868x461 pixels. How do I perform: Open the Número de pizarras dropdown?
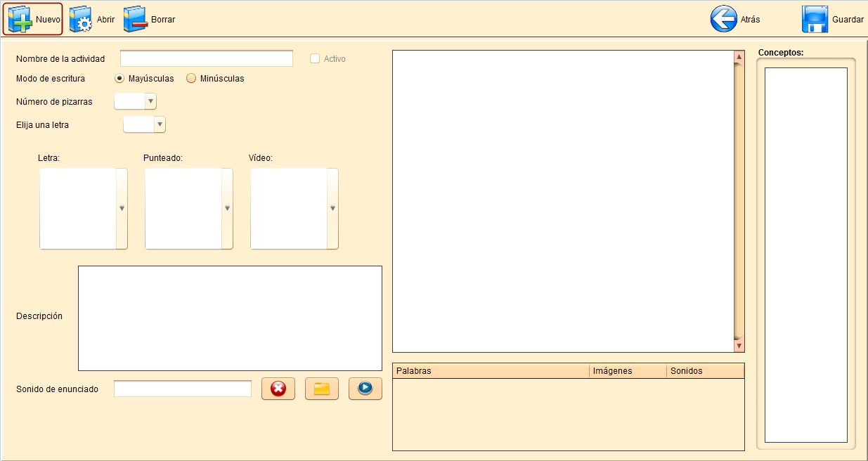click(x=150, y=102)
